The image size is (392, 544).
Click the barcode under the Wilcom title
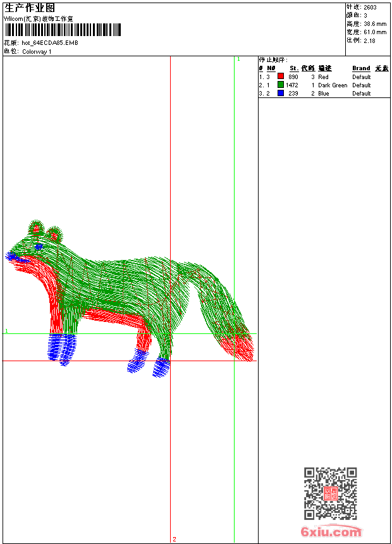click(x=63, y=30)
